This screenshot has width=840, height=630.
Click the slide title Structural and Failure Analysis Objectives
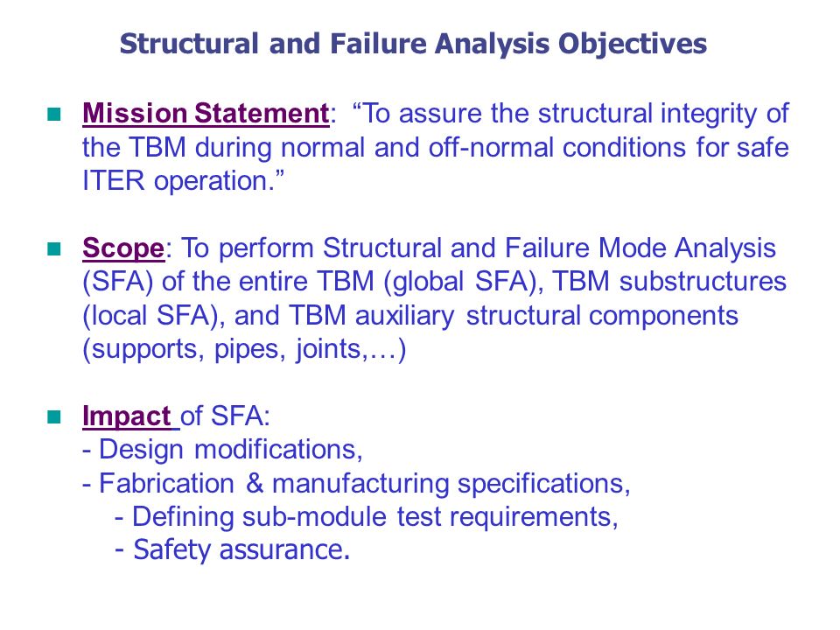(x=413, y=44)
